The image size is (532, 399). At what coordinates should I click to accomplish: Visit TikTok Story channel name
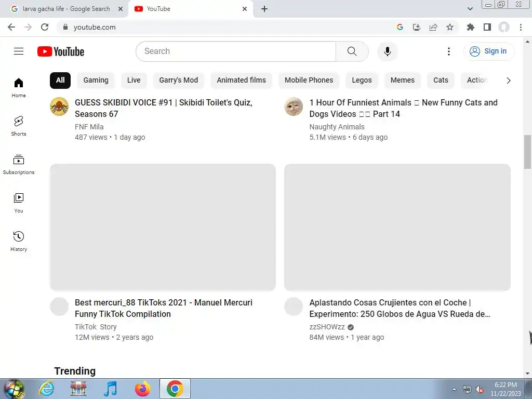[96, 327]
